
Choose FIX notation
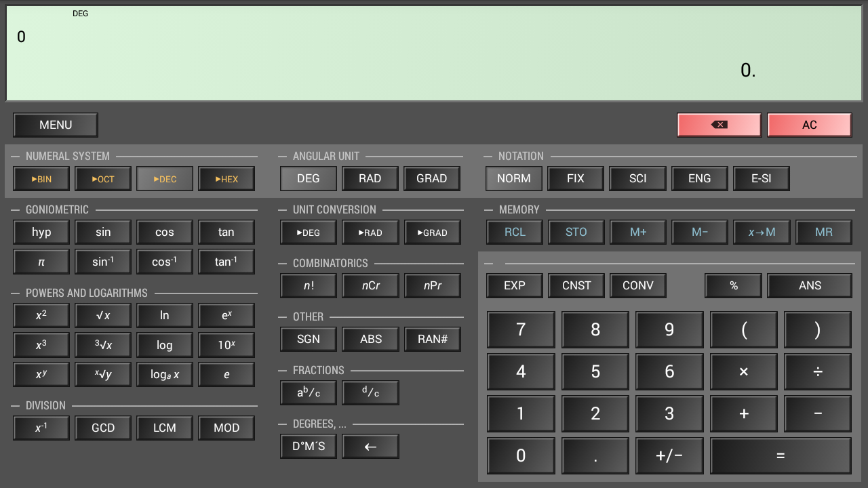pyautogui.click(x=576, y=179)
